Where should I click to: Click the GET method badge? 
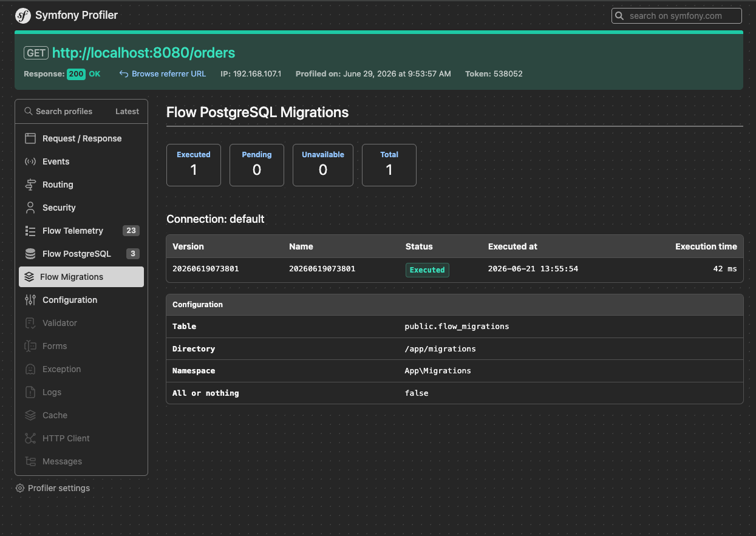(36, 53)
